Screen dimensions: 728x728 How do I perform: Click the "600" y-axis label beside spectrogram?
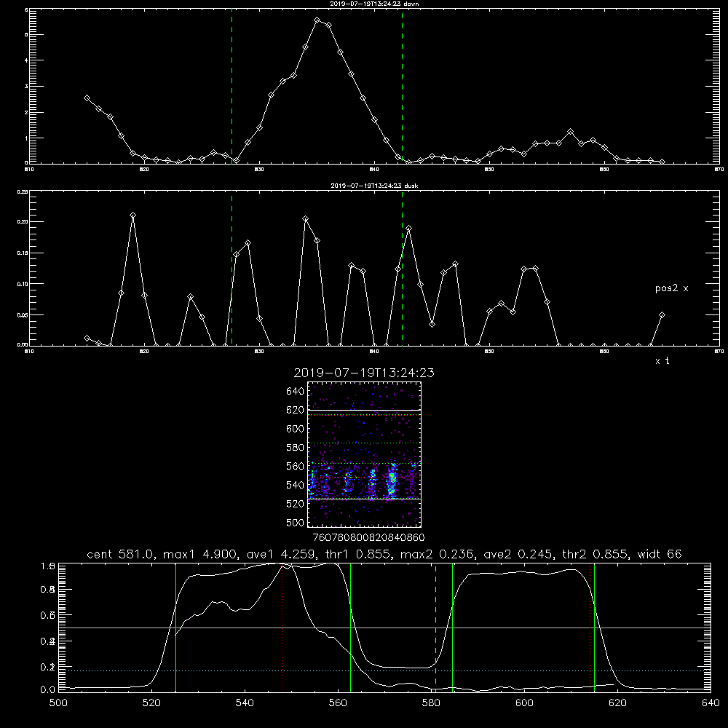point(296,429)
